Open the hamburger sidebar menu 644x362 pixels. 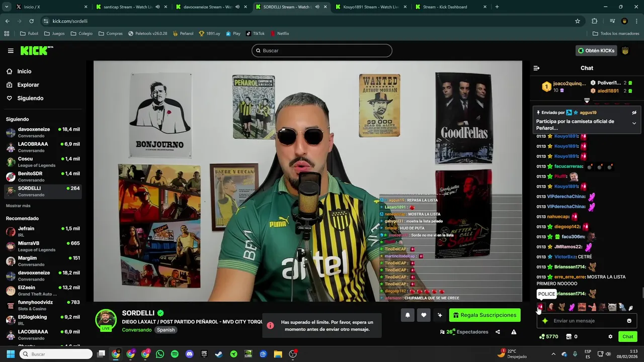click(11, 51)
